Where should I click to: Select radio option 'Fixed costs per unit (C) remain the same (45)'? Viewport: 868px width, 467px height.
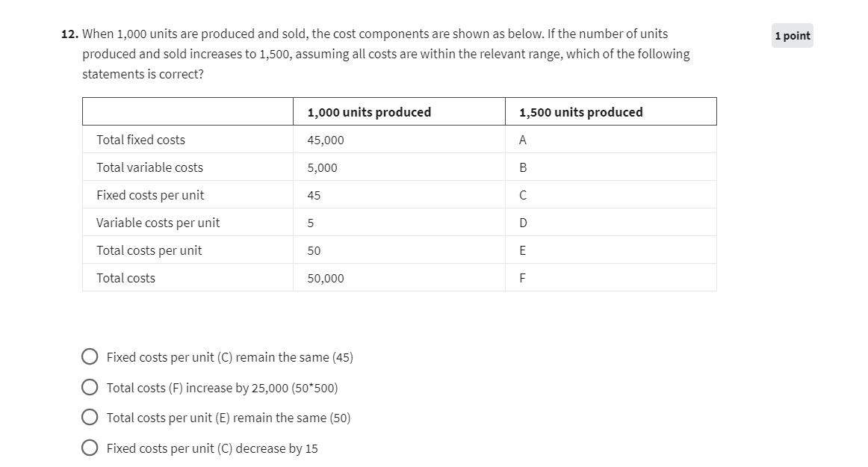(90, 356)
